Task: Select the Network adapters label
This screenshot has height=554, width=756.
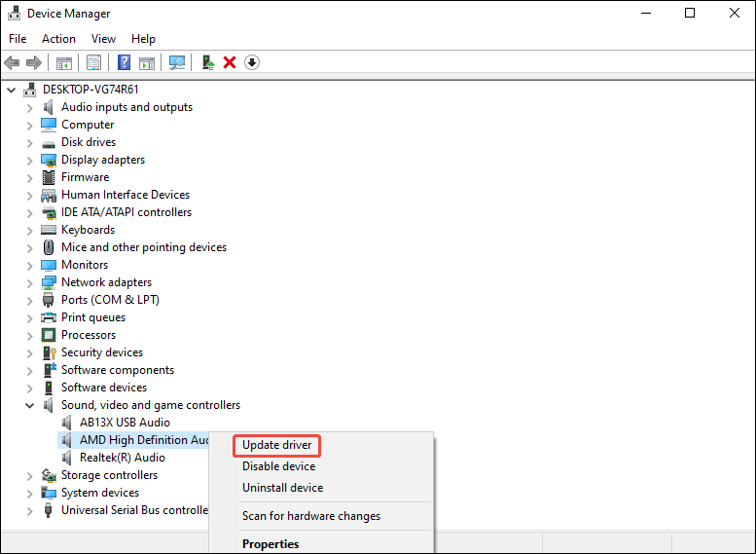Action: pos(107,282)
